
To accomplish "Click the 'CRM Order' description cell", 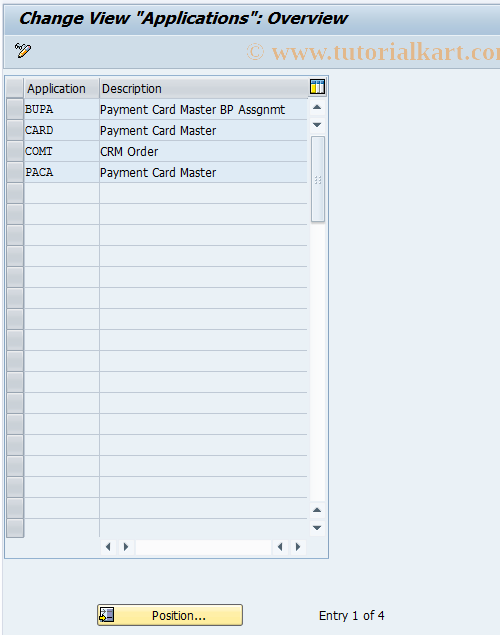I will (203, 151).
